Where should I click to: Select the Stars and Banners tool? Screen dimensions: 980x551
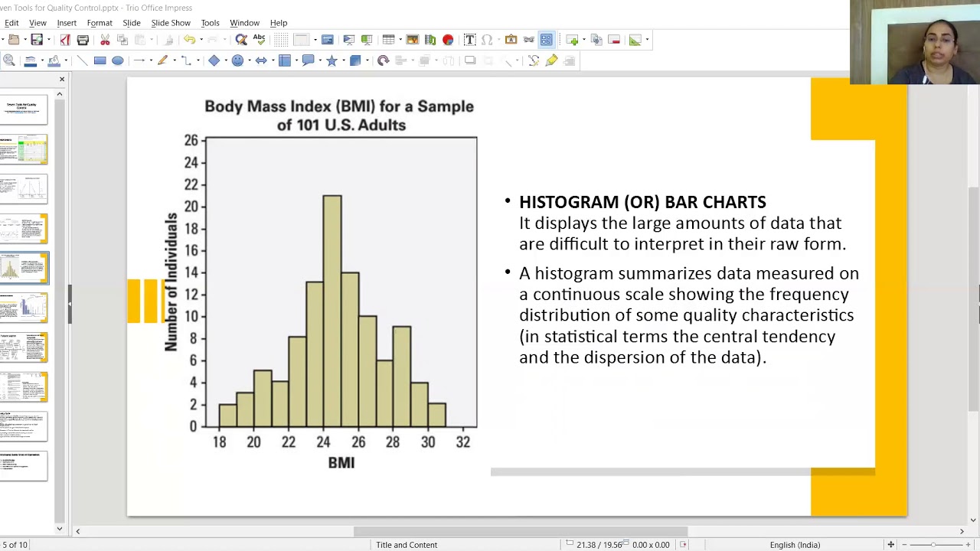tap(332, 60)
